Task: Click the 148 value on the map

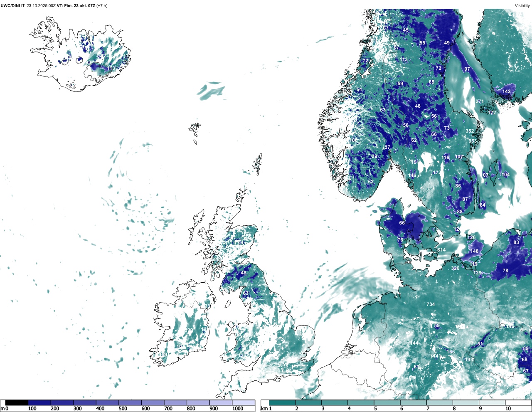Action: 474,251
